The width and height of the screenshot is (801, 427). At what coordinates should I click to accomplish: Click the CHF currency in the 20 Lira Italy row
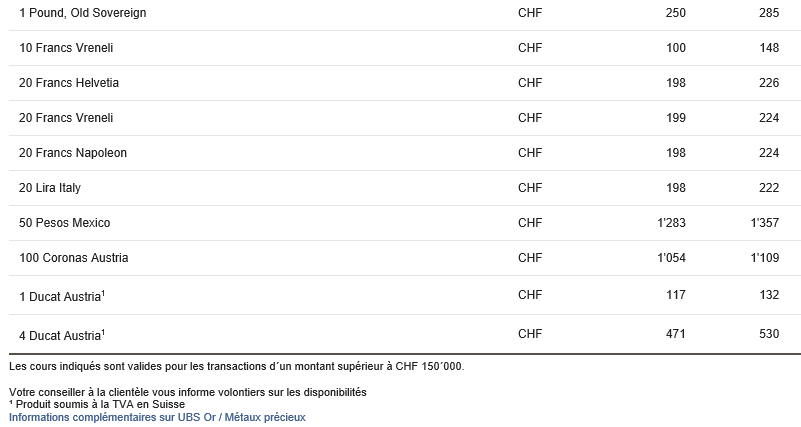point(530,188)
